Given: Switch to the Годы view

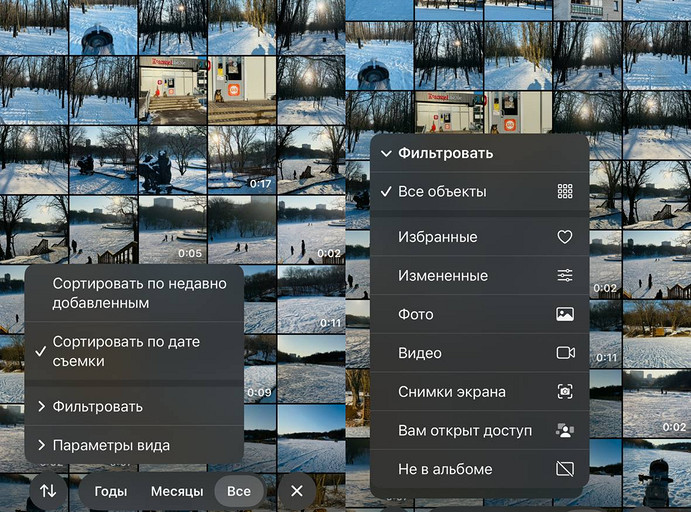Looking at the screenshot, I should pyautogui.click(x=110, y=491).
